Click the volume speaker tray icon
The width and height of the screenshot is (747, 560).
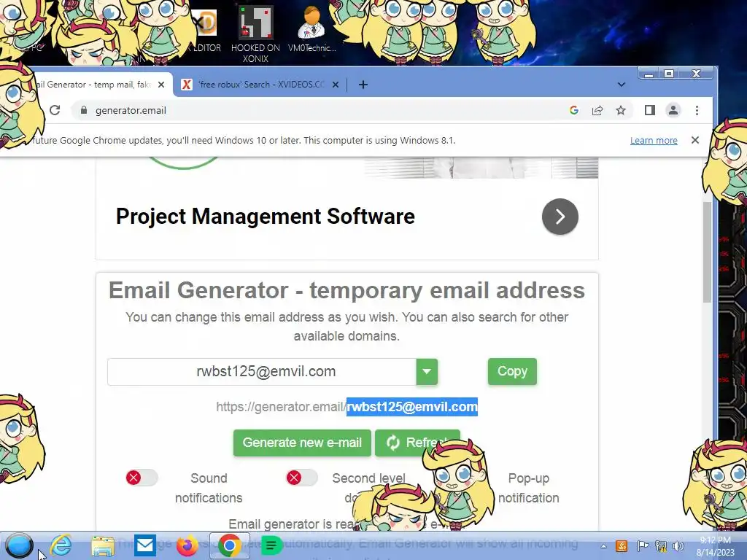(x=678, y=546)
